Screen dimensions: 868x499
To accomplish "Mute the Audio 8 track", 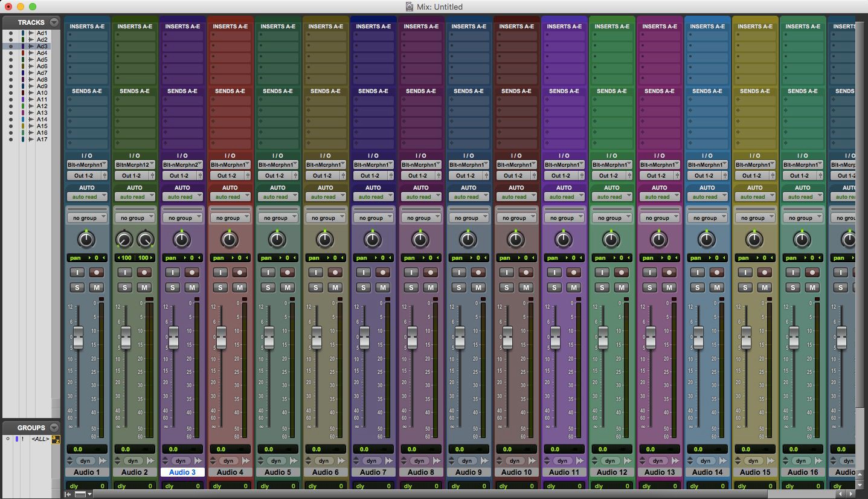I will [431, 288].
